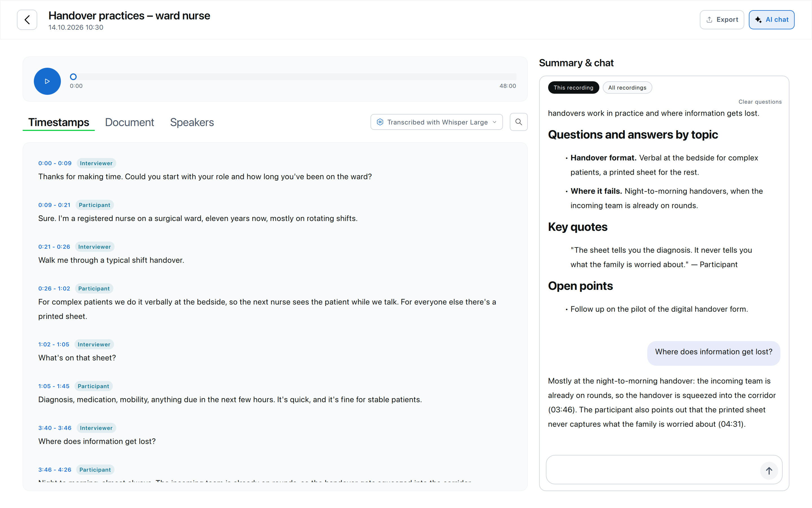Image resolution: width=812 pixels, height=508 pixels.
Task: Play the recording
Action: pos(47,81)
